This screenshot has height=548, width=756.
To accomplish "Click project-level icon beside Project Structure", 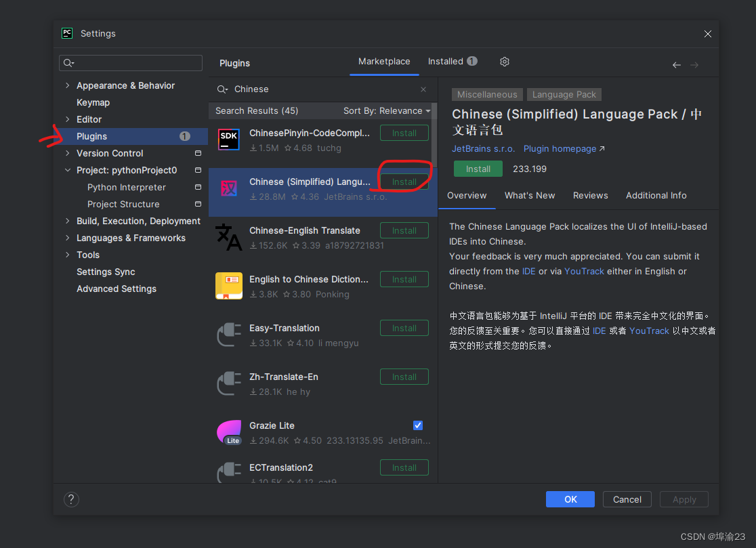I will point(198,204).
